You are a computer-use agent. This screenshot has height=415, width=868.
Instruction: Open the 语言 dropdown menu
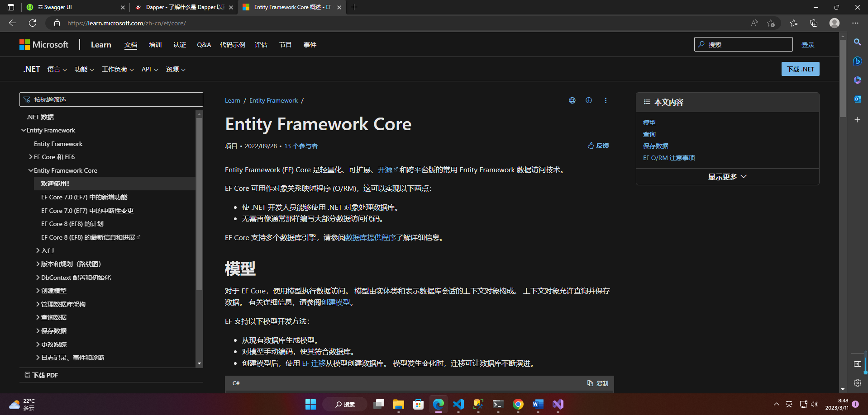[x=57, y=69]
